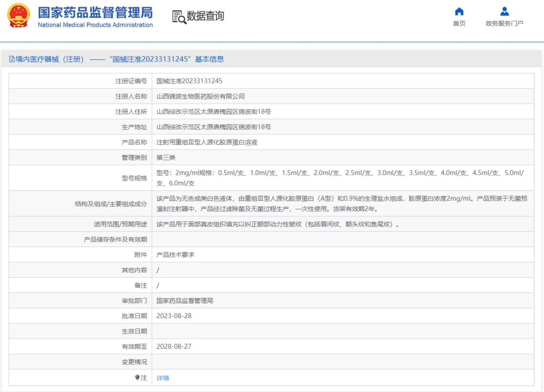
Task: Click the 数据查询 magnifier document icon
Action: click(178, 17)
